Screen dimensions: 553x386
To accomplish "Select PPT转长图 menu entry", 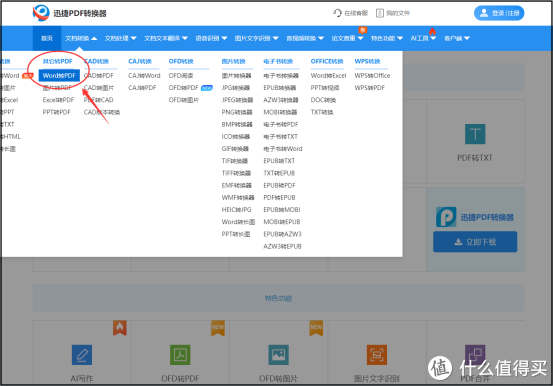I will [x=236, y=234].
